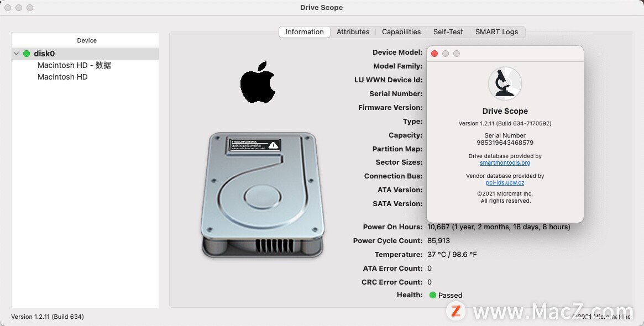The width and height of the screenshot is (644, 326).
Task: Click the Passed health status text
Action: [x=450, y=295]
